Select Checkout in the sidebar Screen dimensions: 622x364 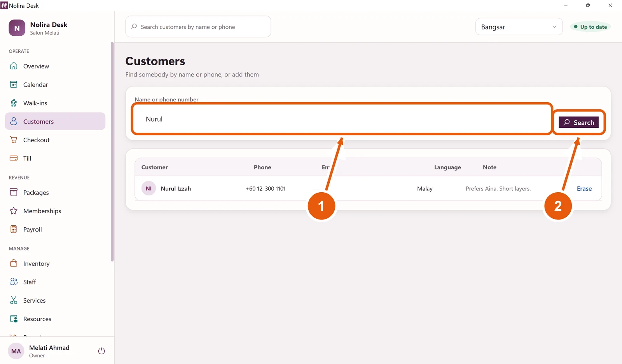tap(55, 140)
